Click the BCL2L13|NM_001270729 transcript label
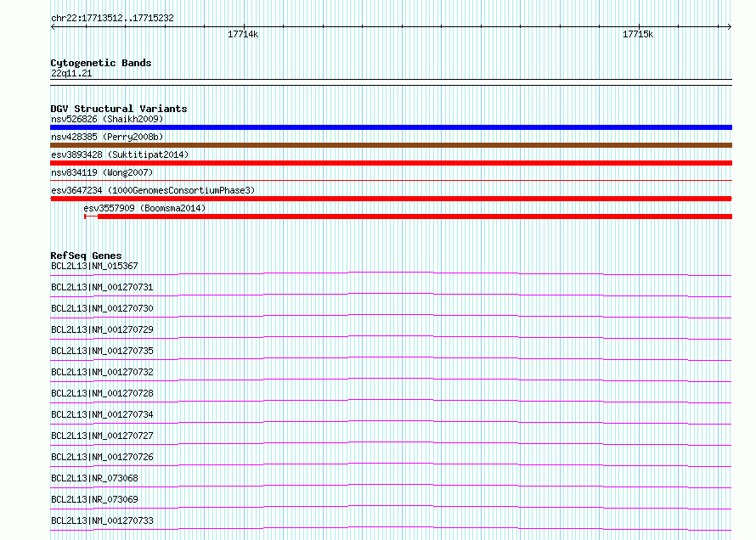Screen dimensions: 756x540 click(102, 329)
